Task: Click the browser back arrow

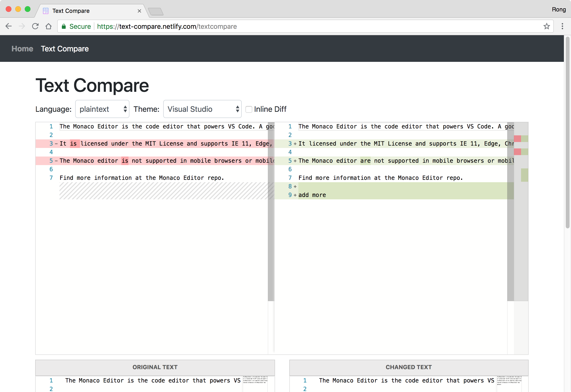Action: (x=9, y=26)
